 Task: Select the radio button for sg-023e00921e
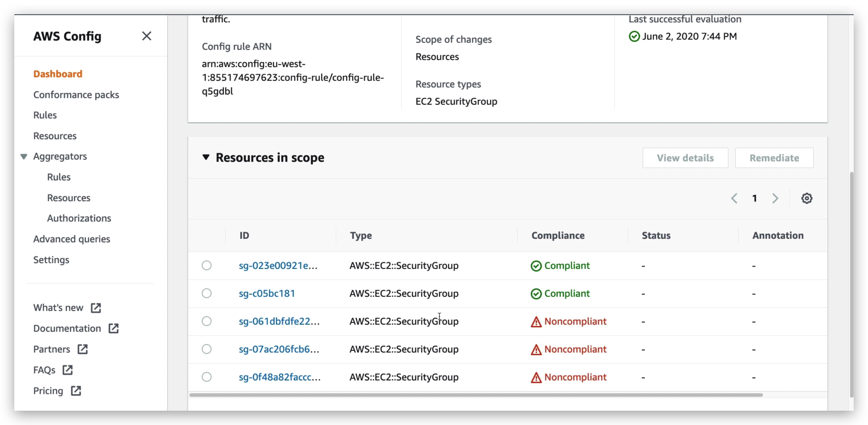click(x=207, y=265)
